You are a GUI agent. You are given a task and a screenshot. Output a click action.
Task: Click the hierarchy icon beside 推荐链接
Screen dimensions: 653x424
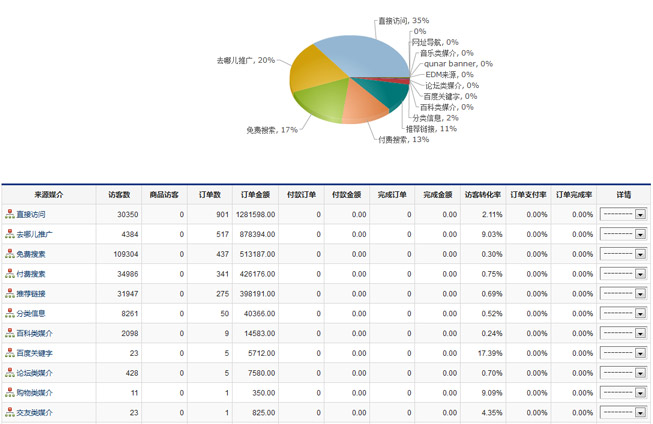[x=10, y=294]
